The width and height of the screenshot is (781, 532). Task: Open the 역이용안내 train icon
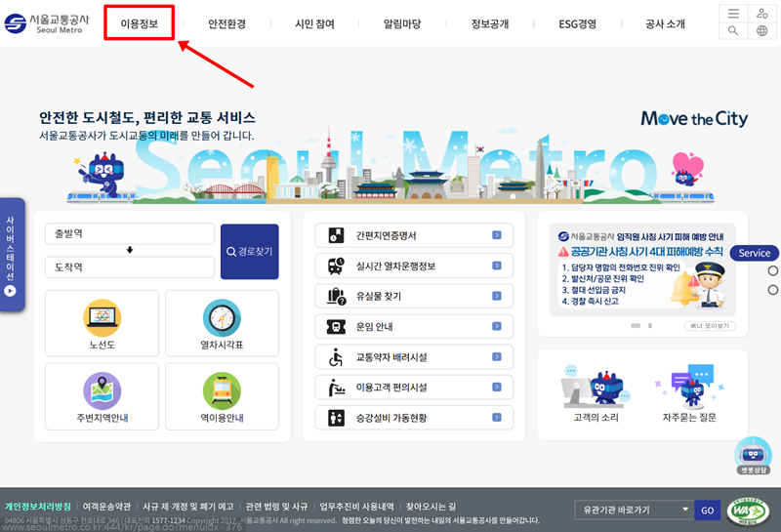222,391
